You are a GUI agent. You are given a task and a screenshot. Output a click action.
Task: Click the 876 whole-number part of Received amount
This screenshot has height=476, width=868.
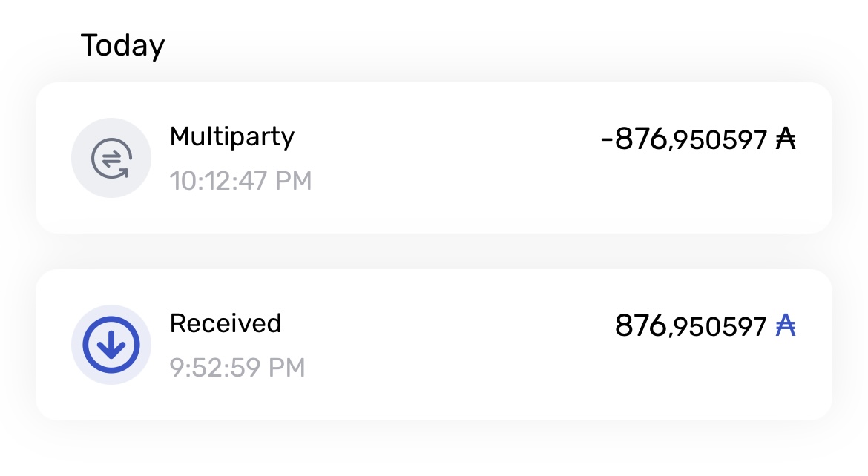(x=641, y=325)
